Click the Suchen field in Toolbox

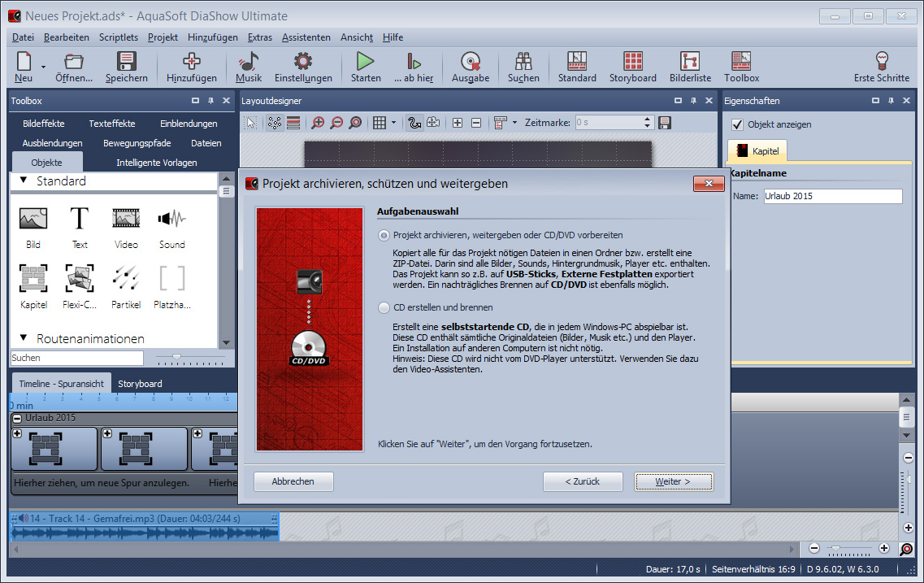point(77,358)
